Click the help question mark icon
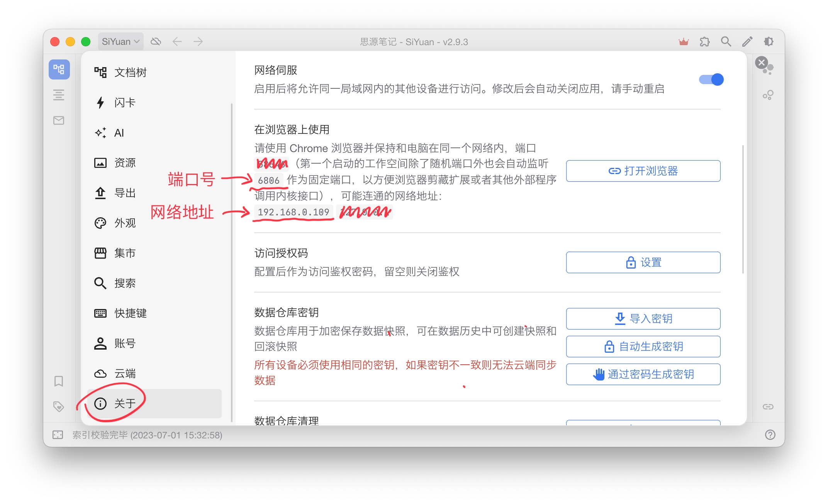Image resolution: width=828 pixels, height=504 pixels. click(x=770, y=435)
